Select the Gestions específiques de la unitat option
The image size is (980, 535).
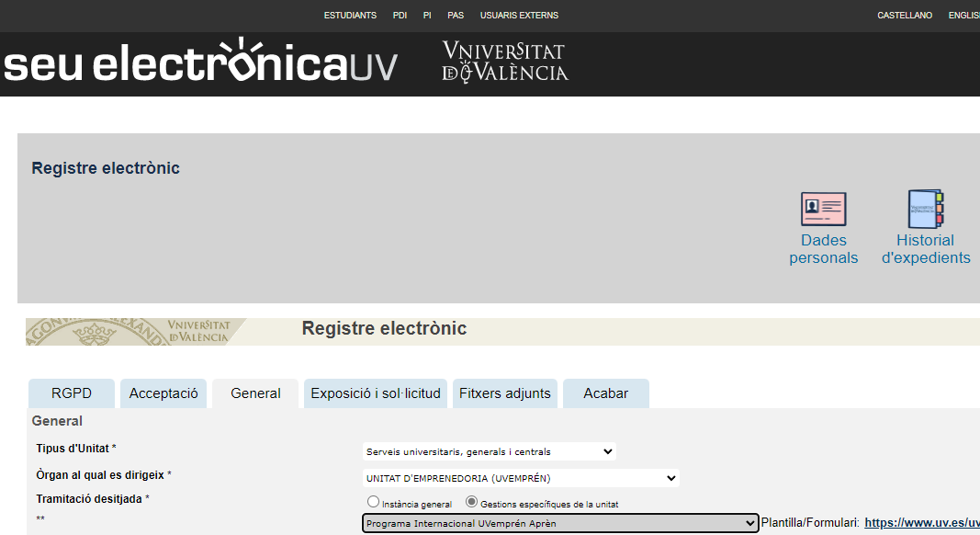[472, 502]
